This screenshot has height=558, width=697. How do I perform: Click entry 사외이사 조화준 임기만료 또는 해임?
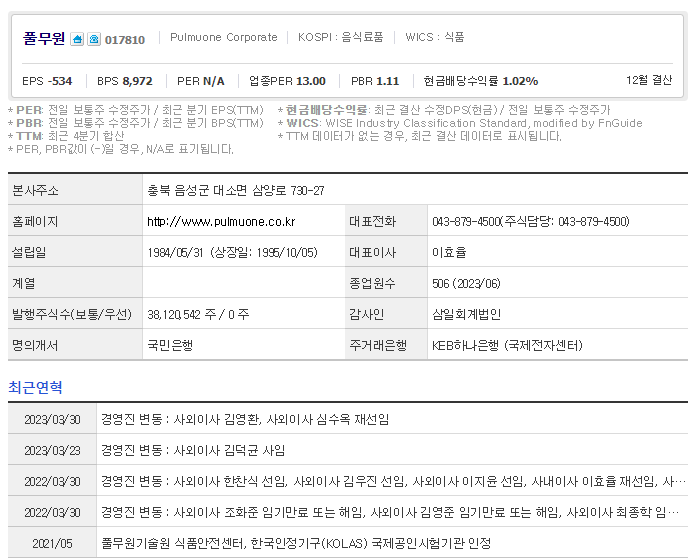pyautogui.click(x=390, y=513)
